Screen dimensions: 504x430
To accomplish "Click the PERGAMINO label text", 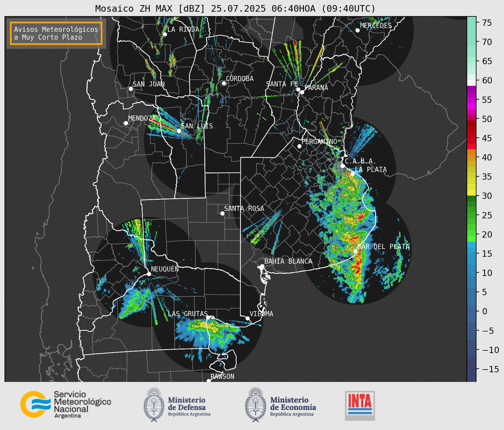I will (x=319, y=141).
